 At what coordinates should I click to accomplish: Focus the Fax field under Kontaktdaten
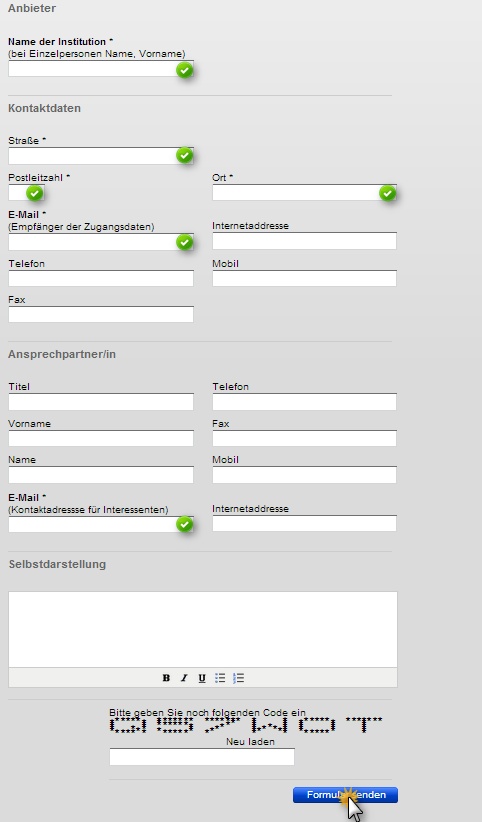[x=101, y=314]
